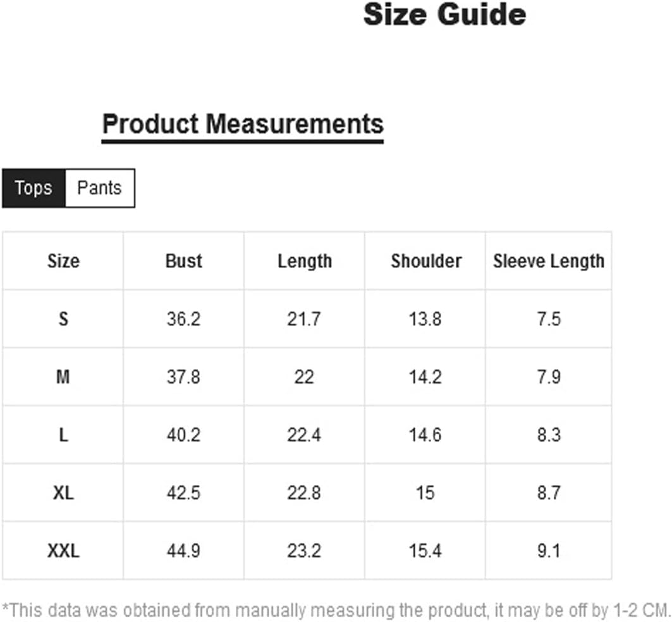Click bust value 36.2 cell
This screenshot has width=672, height=622.
pyautogui.click(x=184, y=319)
